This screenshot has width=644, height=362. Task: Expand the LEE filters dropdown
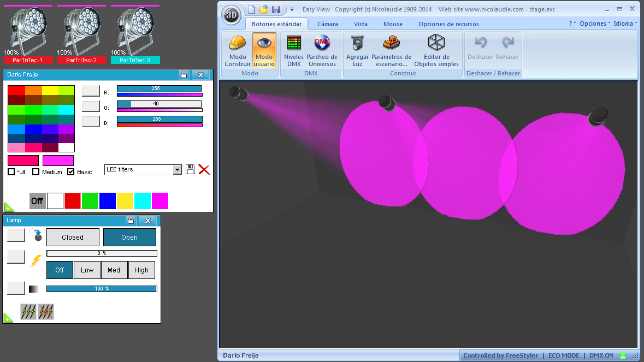(x=177, y=170)
